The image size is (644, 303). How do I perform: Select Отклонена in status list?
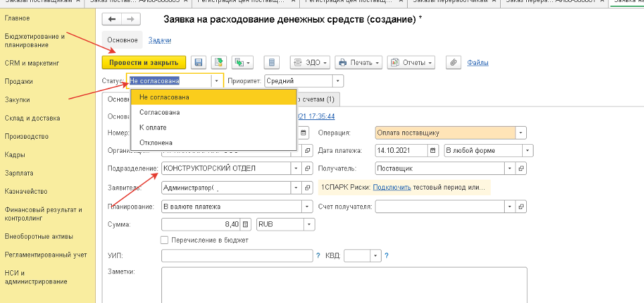pyautogui.click(x=214, y=143)
